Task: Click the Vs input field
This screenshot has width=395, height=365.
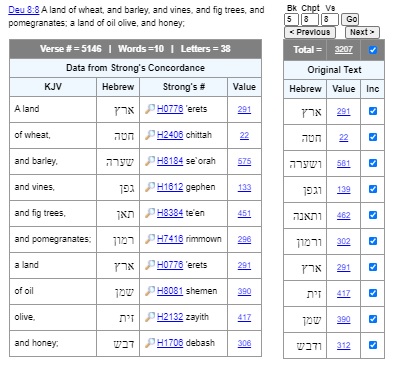Action: pos(330,19)
